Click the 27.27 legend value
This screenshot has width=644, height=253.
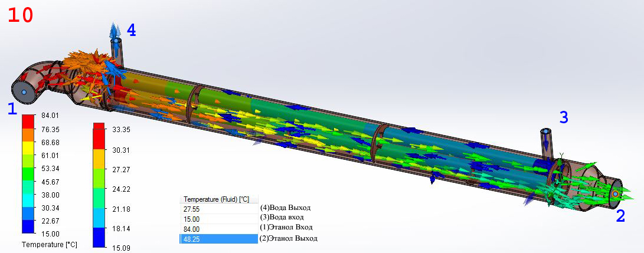tap(122, 170)
